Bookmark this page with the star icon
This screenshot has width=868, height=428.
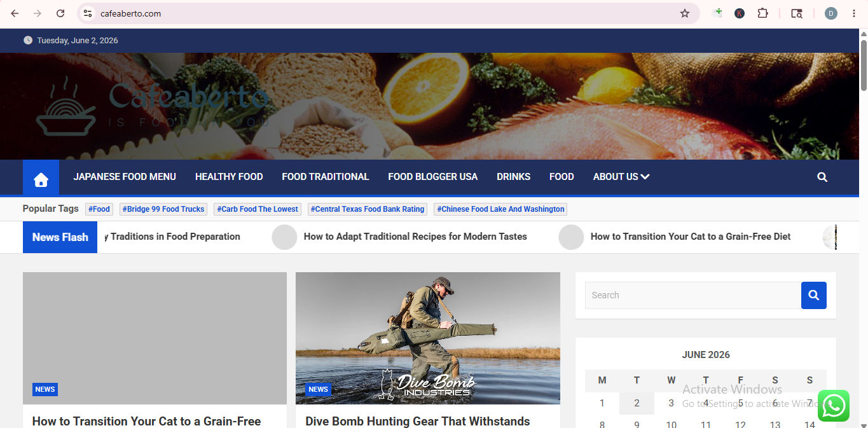[x=685, y=13]
